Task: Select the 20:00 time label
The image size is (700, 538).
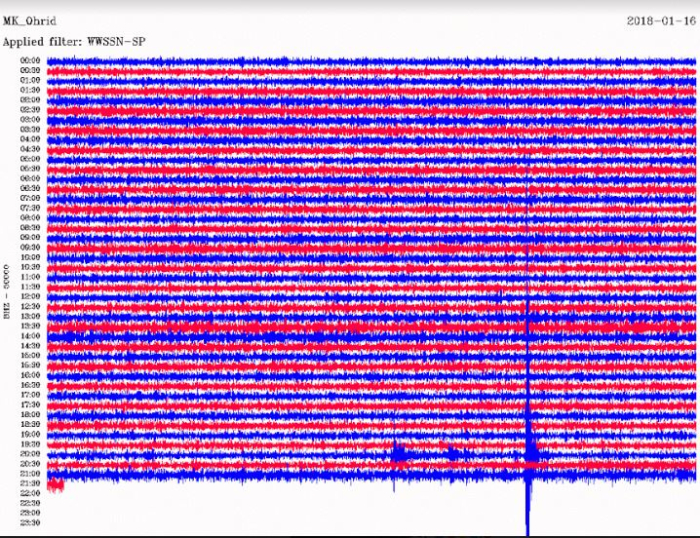Action: coord(30,454)
